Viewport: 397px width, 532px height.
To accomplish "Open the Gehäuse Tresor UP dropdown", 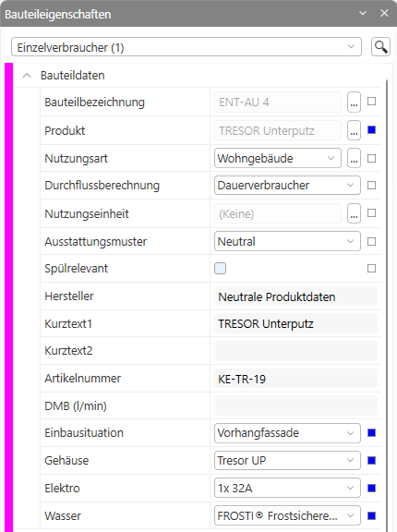I will click(x=287, y=460).
